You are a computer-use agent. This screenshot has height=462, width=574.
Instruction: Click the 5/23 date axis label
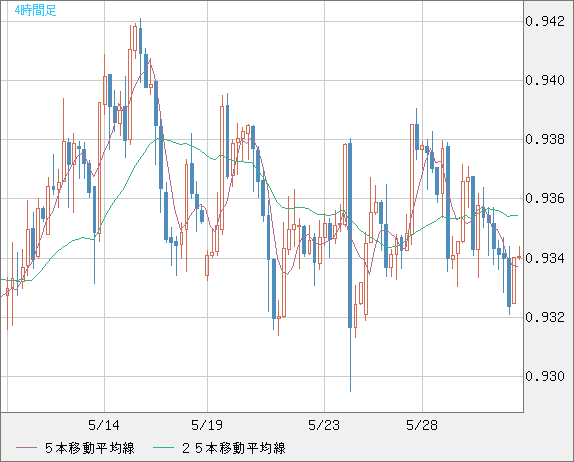(324, 425)
